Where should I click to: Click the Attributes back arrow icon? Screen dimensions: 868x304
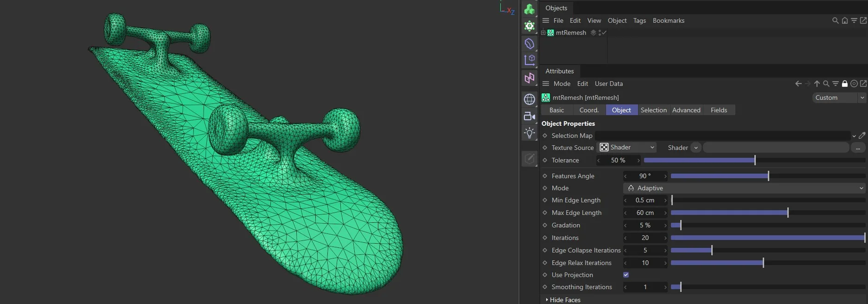pyautogui.click(x=798, y=84)
